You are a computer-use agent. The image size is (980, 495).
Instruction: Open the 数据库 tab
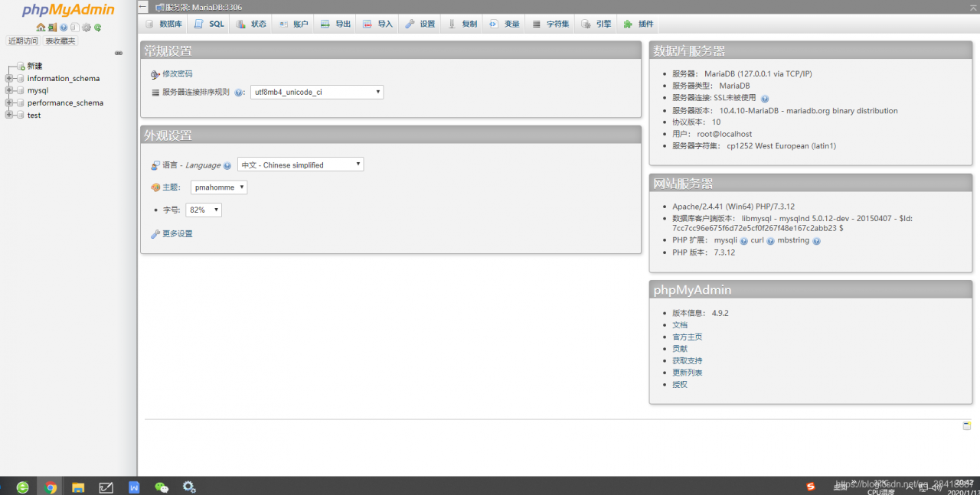(164, 24)
